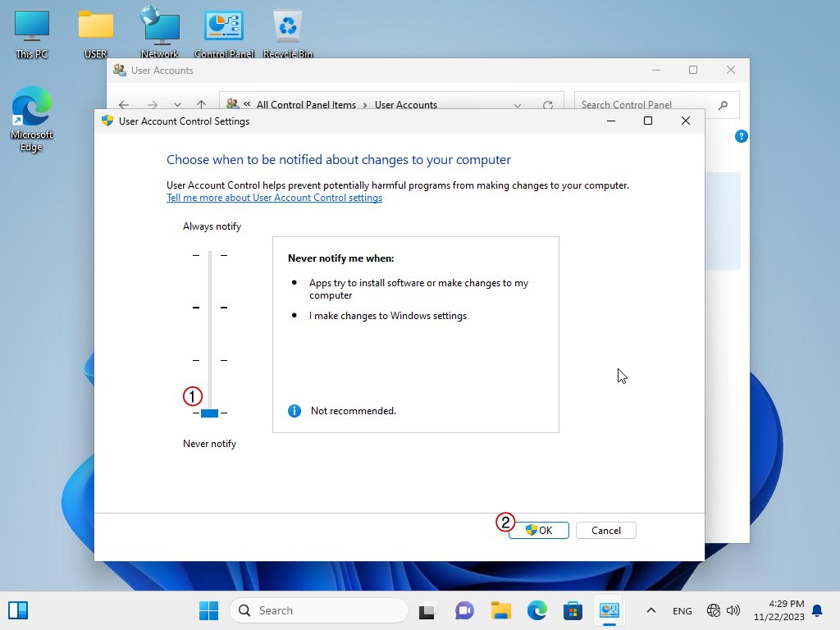Viewport: 840px width, 630px height.
Task: Click the Windows Start button
Action: [x=208, y=610]
